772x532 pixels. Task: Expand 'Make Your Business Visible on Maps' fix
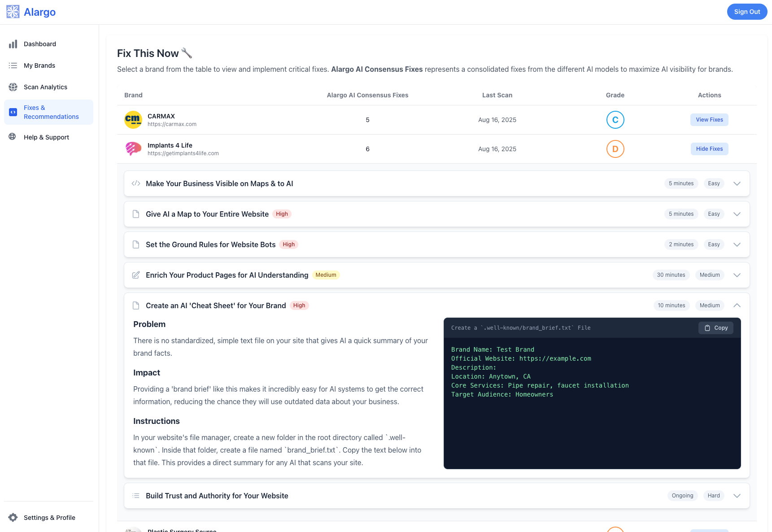tap(737, 183)
